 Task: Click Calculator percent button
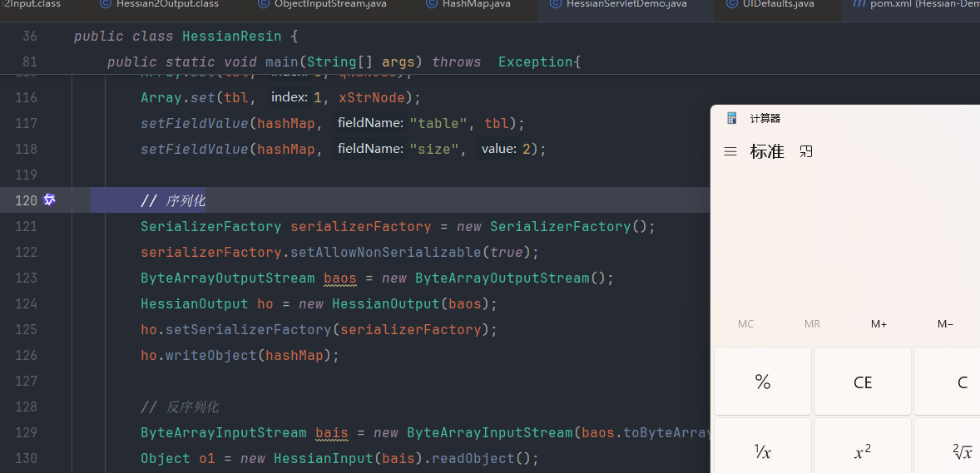pos(763,382)
